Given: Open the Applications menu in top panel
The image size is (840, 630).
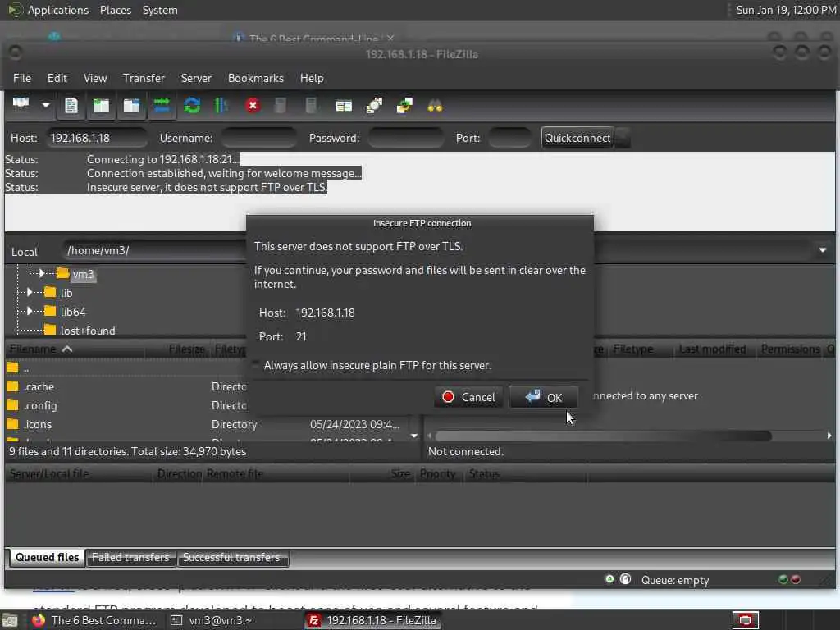Looking at the screenshot, I should 58,10.
